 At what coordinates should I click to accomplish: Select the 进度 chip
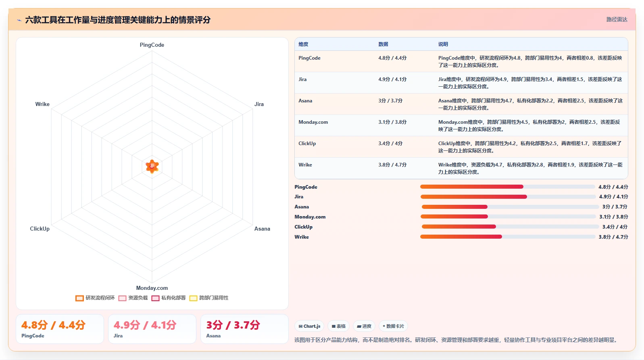coord(364,326)
